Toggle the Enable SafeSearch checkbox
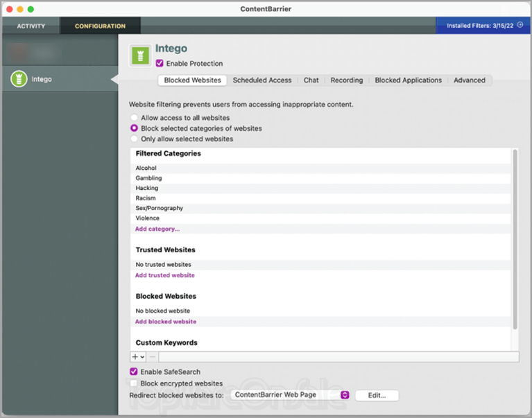 point(134,372)
